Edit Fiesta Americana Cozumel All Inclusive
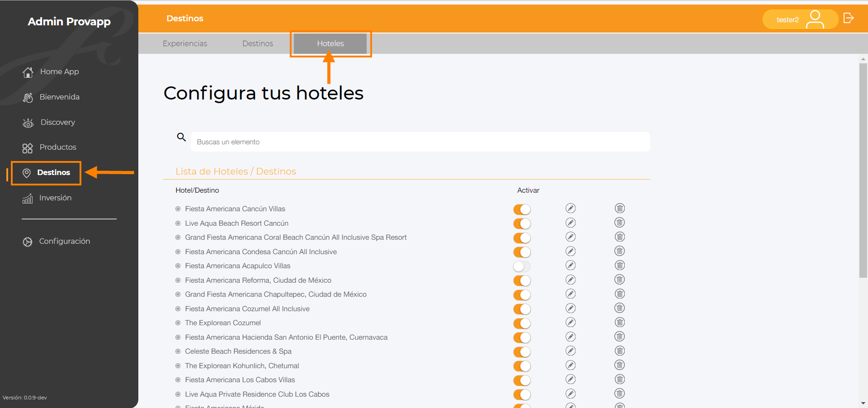 (571, 308)
